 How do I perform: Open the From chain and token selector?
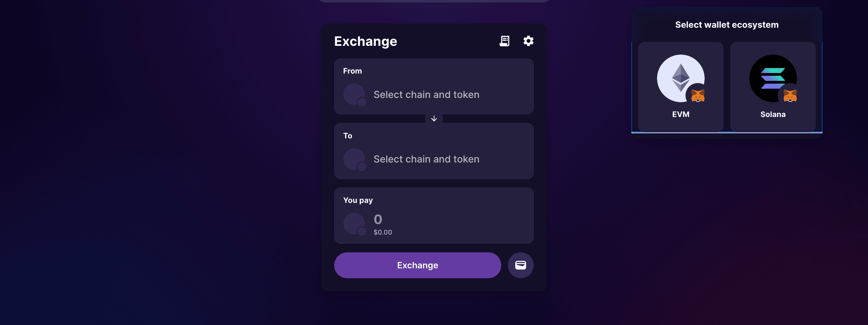click(x=426, y=95)
